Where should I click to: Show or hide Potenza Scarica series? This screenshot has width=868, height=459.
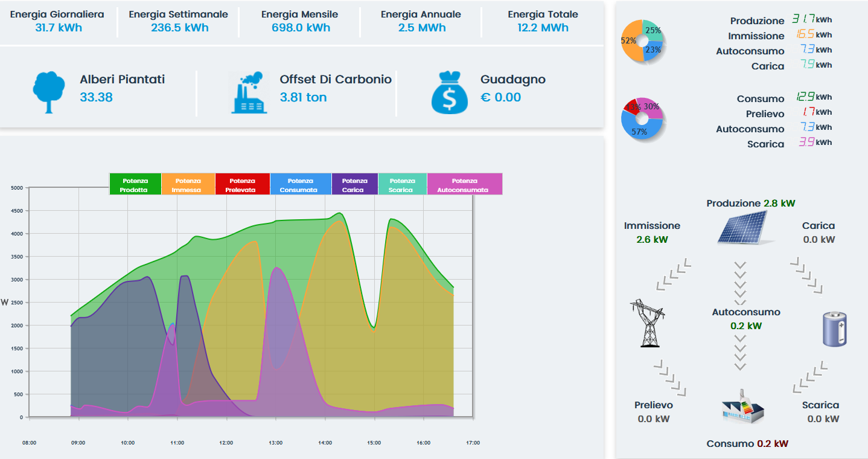pyautogui.click(x=402, y=185)
